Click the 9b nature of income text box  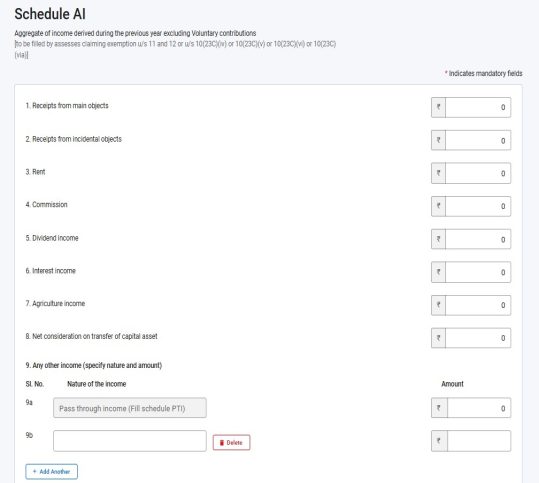(x=130, y=441)
